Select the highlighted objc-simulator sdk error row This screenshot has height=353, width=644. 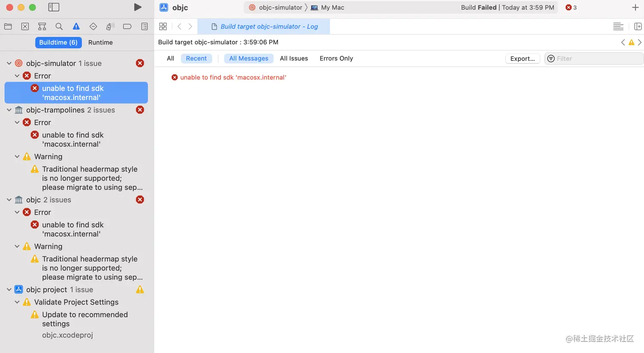[x=76, y=93]
